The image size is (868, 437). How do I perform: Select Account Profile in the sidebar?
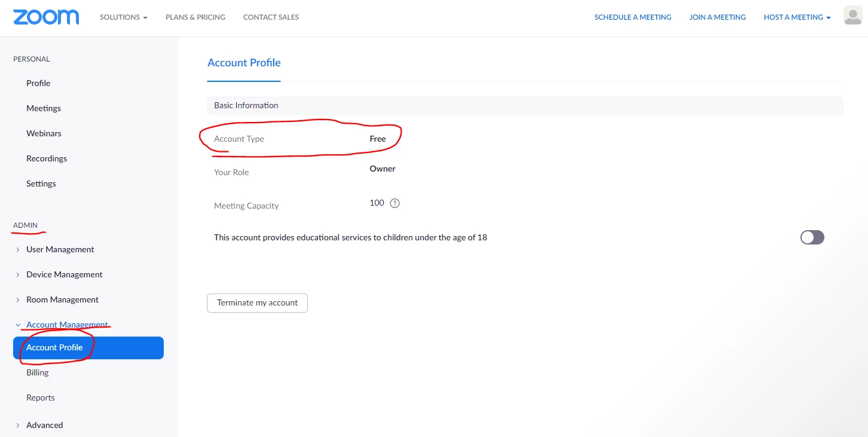(88, 348)
